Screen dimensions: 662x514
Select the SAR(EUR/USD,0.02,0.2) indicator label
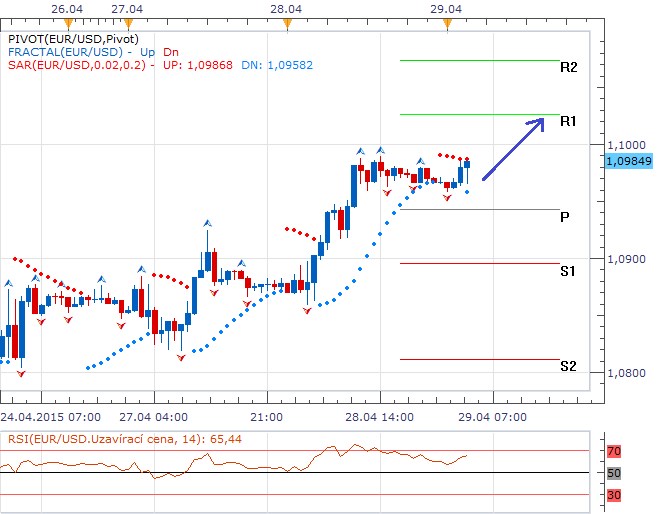(x=77, y=65)
